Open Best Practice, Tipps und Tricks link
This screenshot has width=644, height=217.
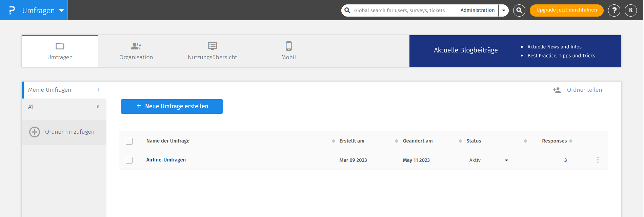pyautogui.click(x=561, y=56)
